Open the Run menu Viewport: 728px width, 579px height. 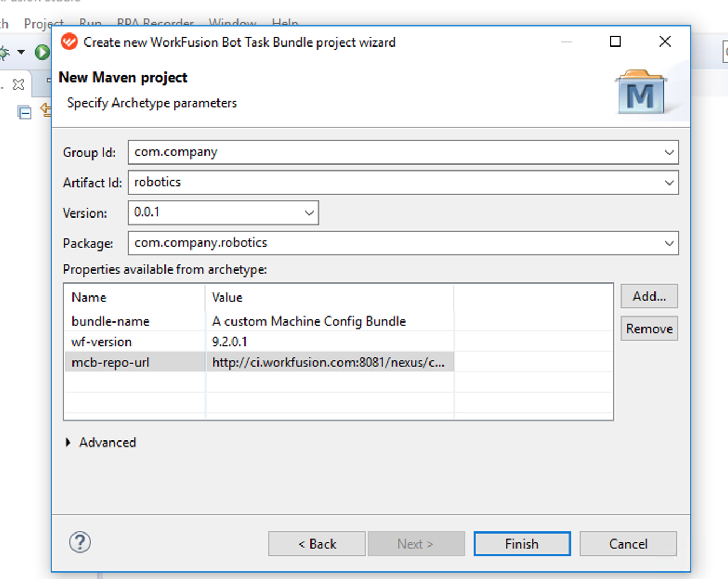tap(90, 24)
